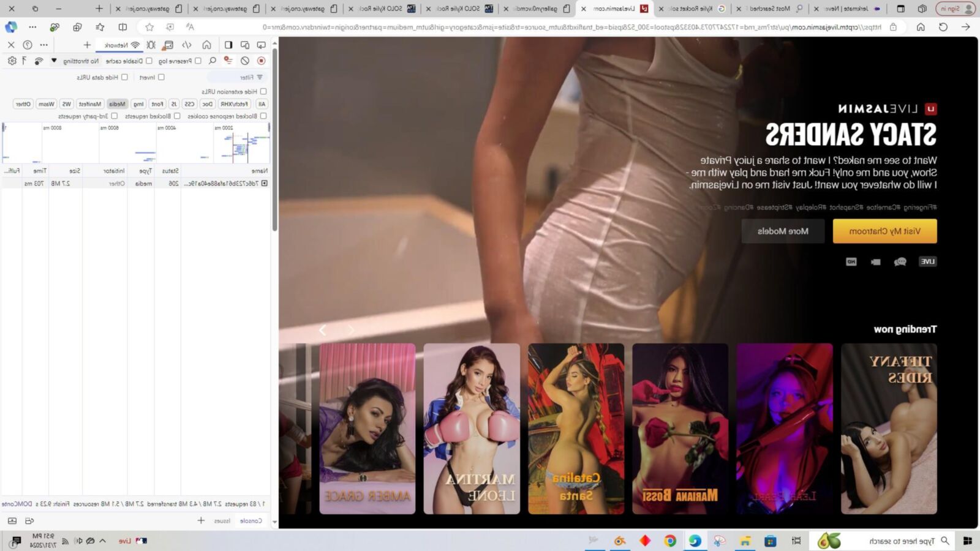Toggle the red filter funnel icon in Network toolbar
980x551 pixels.
(x=228, y=61)
